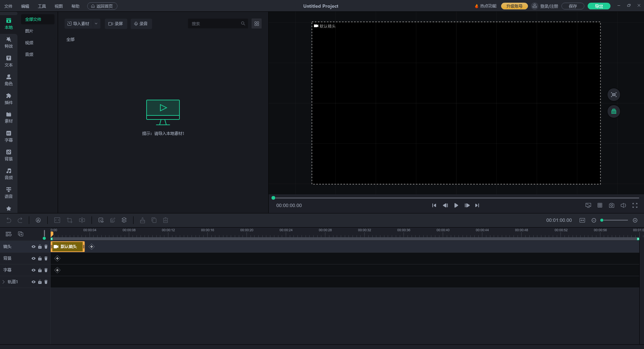Take a snapshot with the camera icon
Viewport: 644px width, 349px height.
coord(611,205)
